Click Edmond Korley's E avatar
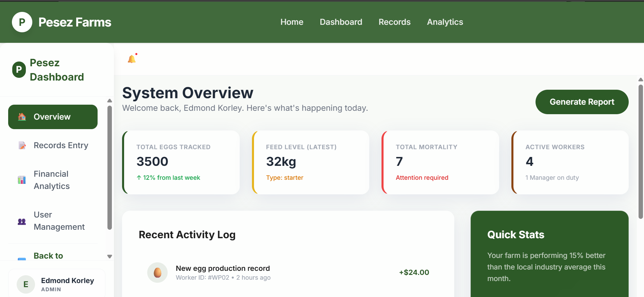 [x=26, y=284]
